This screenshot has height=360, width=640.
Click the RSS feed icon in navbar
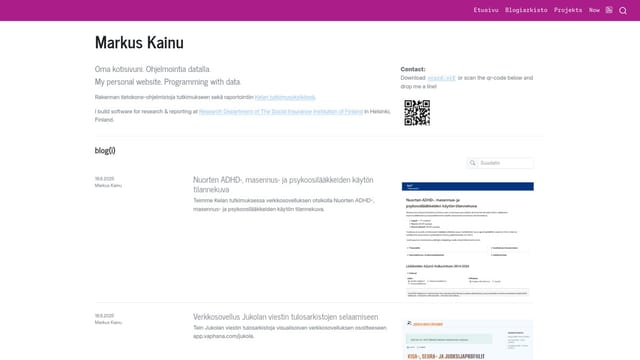pyautogui.click(x=609, y=10)
